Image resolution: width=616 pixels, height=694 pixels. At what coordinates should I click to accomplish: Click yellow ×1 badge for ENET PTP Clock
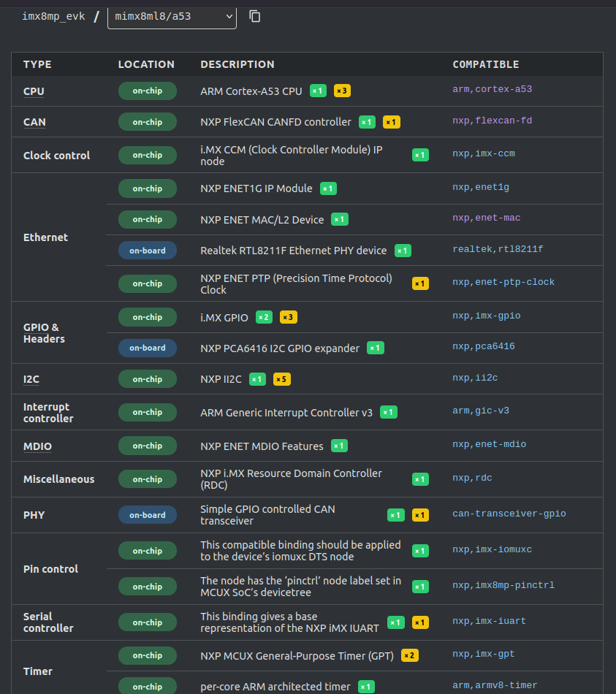click(x=420, y=283)
